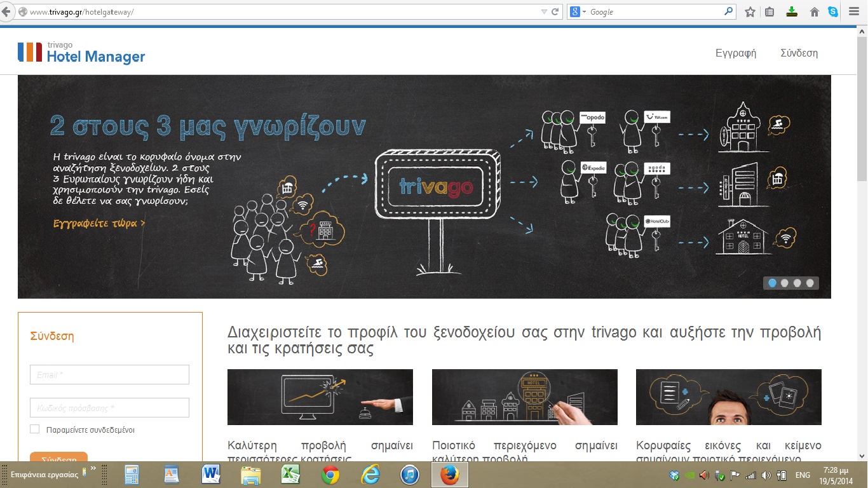
Task: Click the Email input field
Action: 109,375
